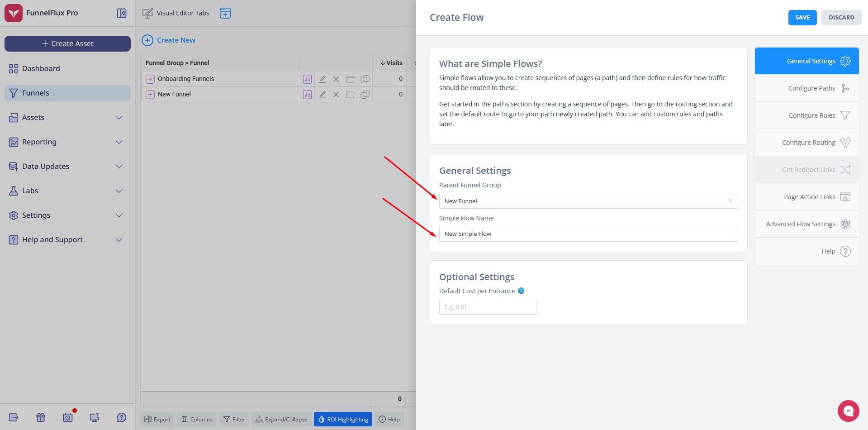The width and height of the screenshot is (868, 430).
Task: Switch to the Configure Rules tab
Action: [x=806, y=115]
